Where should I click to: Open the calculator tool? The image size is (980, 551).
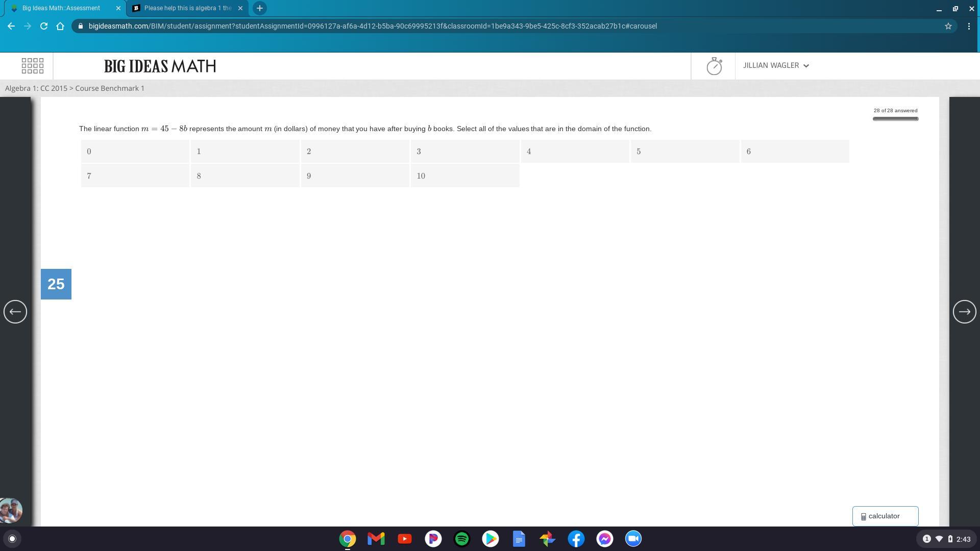click(x=885, y=516)
